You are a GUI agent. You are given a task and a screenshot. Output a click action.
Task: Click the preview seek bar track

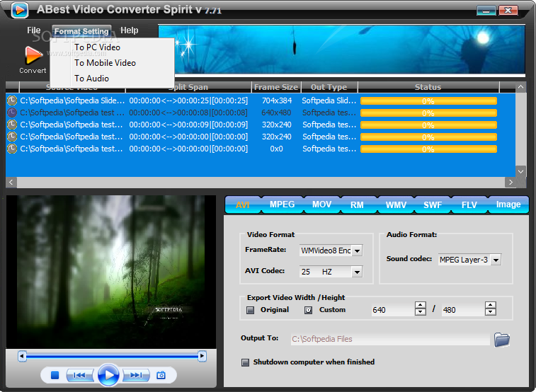112,357
